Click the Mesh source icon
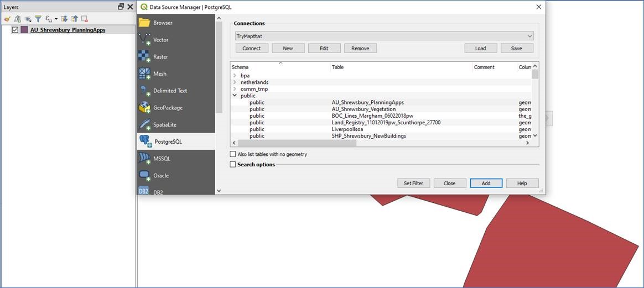 coord(144,74)
